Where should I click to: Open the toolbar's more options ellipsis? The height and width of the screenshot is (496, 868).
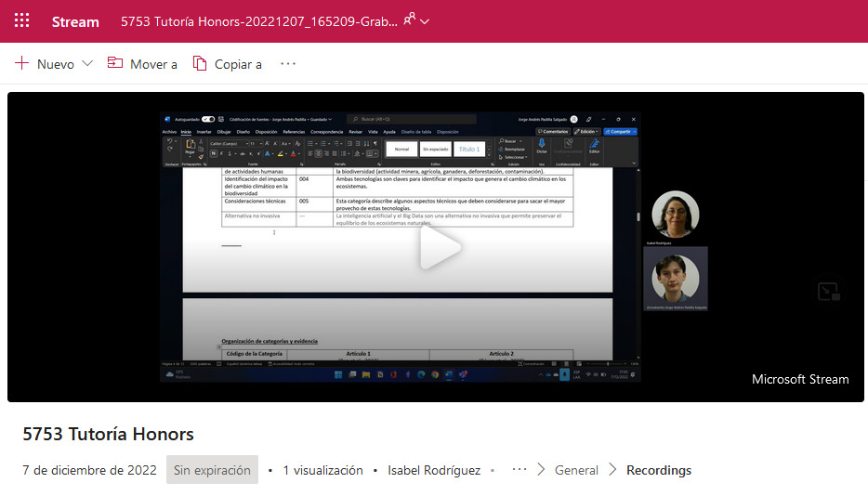point(288,64)
